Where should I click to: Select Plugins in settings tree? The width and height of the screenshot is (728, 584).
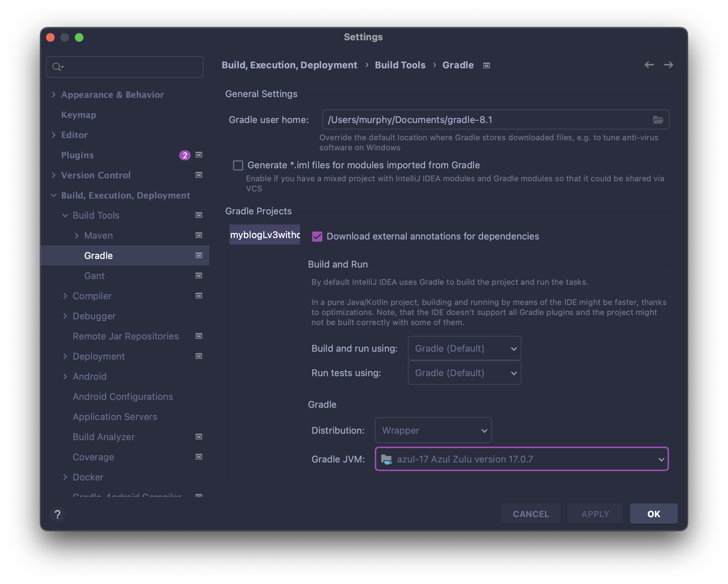coord(77,155)
